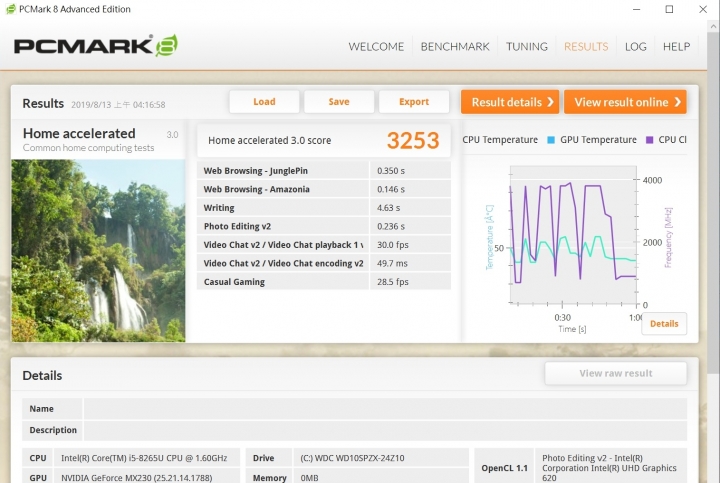This screenshot has width=720, height=483.
Task: Click the performance graph plot area
Action: click(573, 234)
